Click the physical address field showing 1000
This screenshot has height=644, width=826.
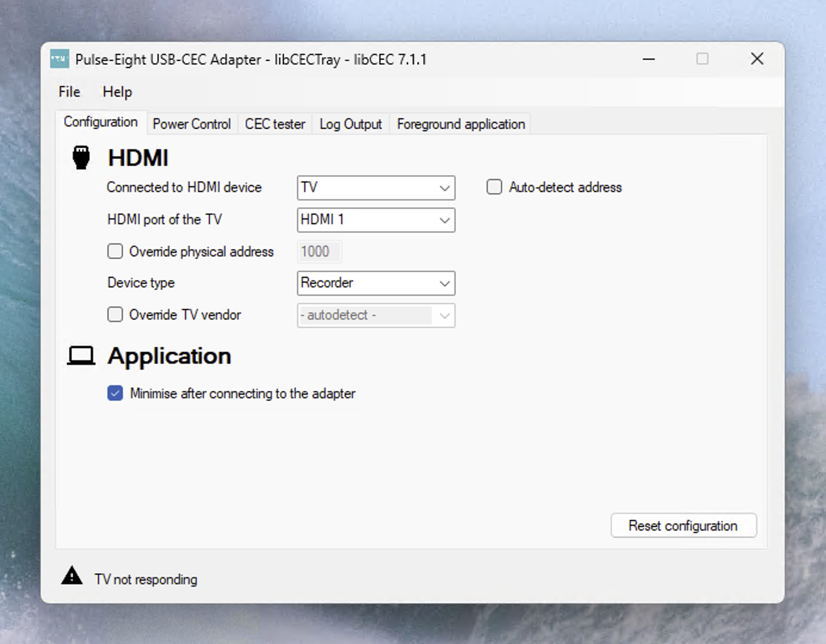pyautogui.click(x=320, y=252)
